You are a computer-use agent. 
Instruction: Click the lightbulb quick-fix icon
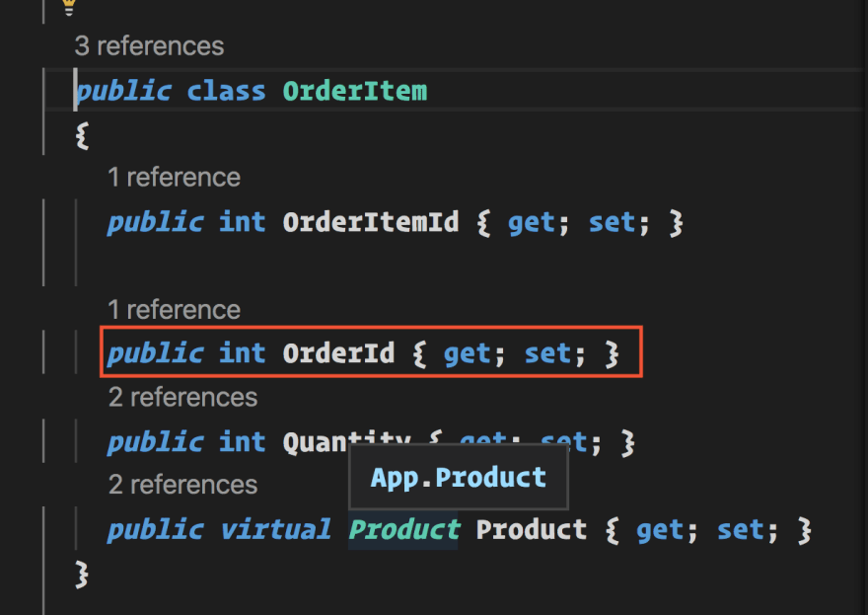(69, 7)
